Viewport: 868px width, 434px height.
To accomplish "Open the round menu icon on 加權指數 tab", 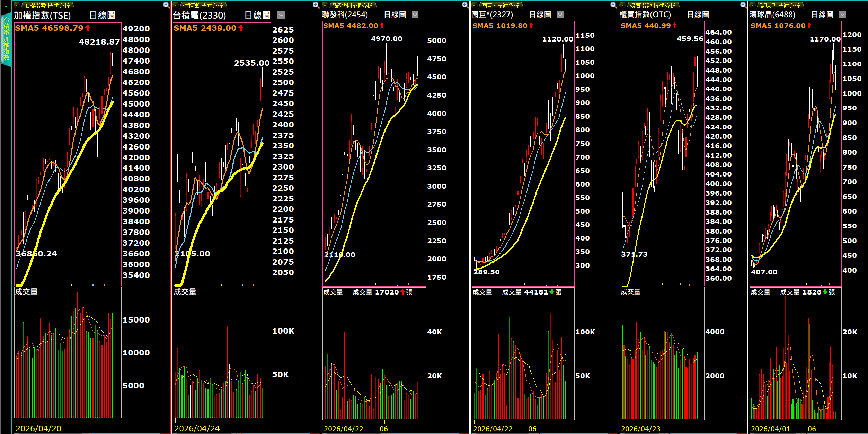I will [x=17, y=6].
